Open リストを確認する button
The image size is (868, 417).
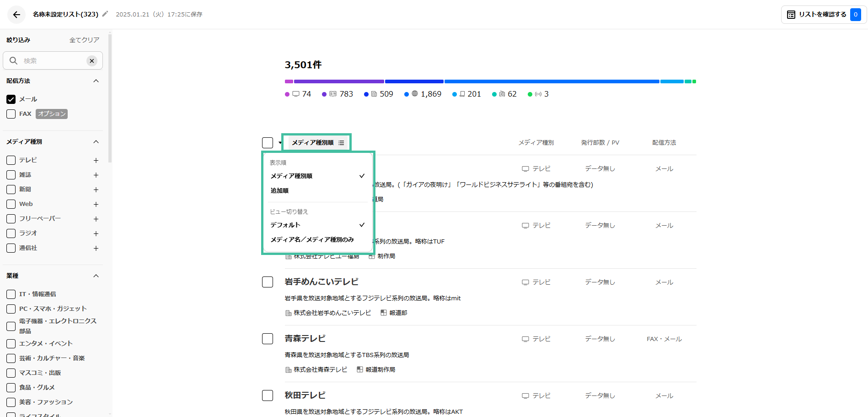click(824, 15)
